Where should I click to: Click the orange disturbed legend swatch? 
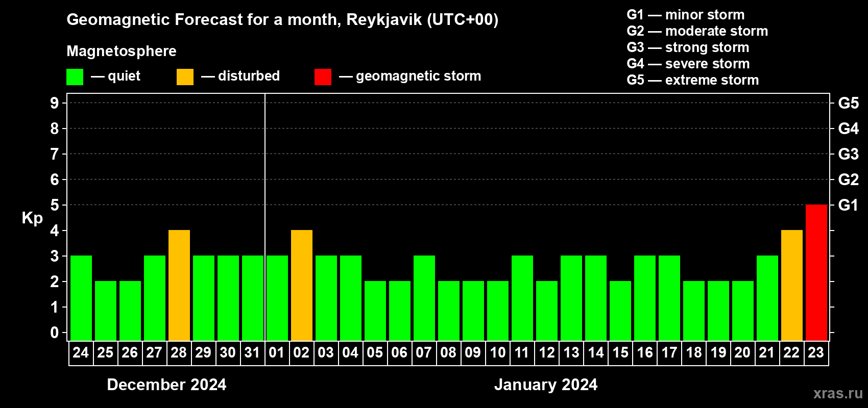[x=185, y=77]
